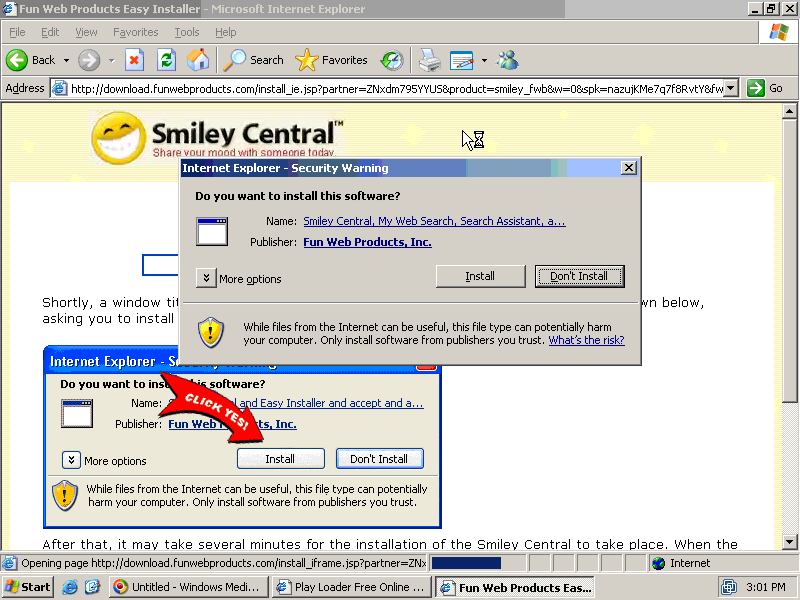Switch to Play Loader Free Online taskbar window
The width and height of the screenshot is (800, 600).
[x=352, y=587]
